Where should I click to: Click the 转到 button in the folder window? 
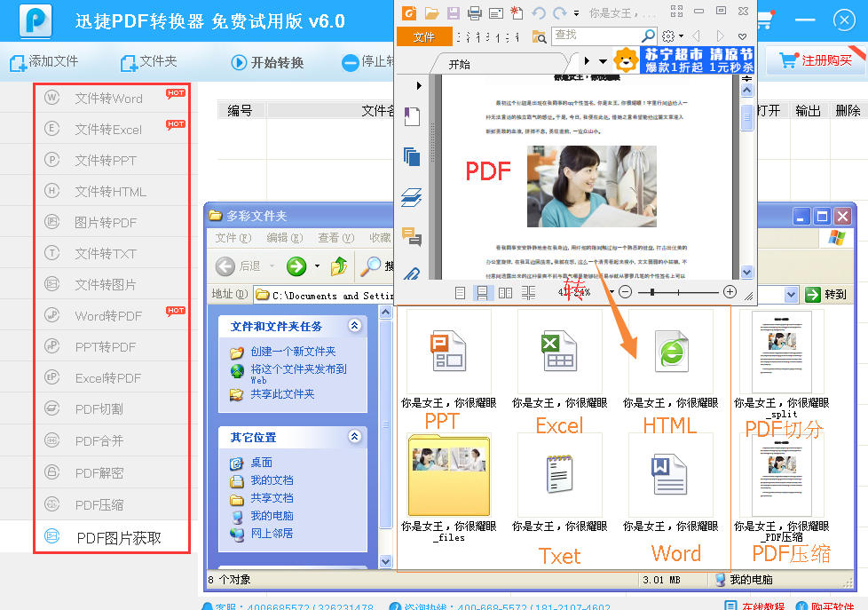826,294
